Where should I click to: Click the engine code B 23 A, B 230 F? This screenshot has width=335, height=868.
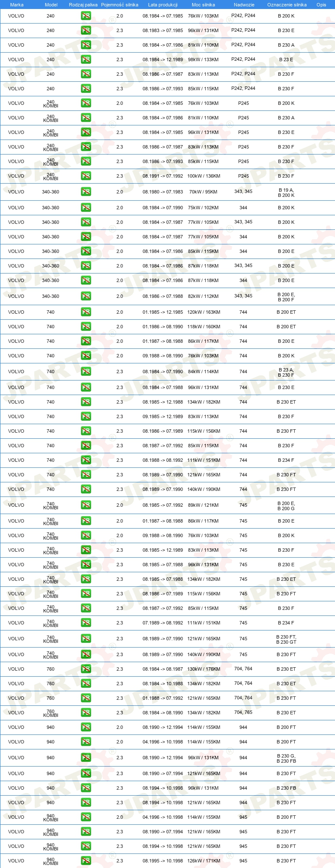[x=286, y=372]
